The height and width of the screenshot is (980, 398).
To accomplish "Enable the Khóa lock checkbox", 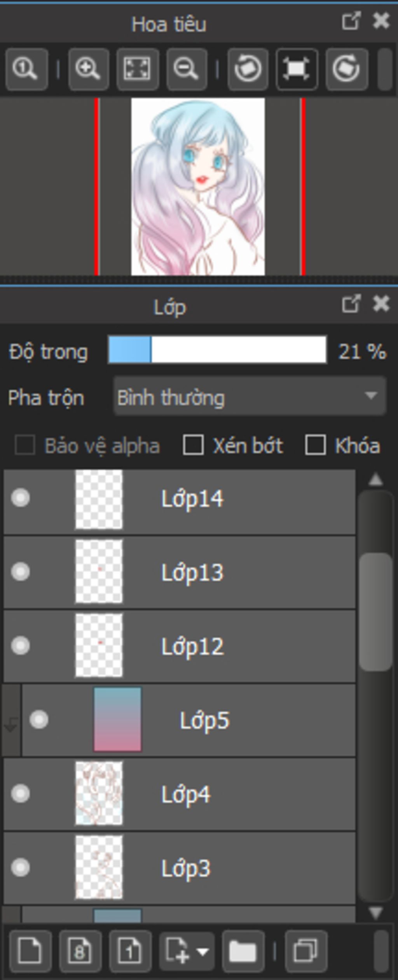I will pos(315,445).
